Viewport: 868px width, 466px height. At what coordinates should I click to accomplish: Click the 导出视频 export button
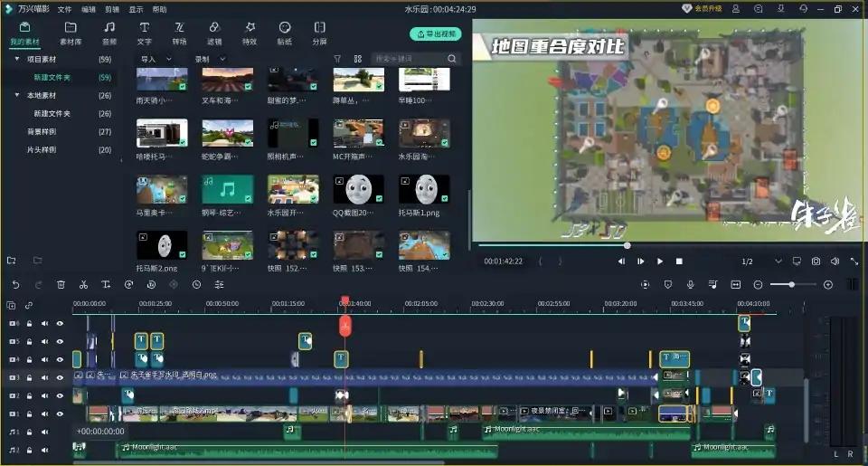[436, 33]
